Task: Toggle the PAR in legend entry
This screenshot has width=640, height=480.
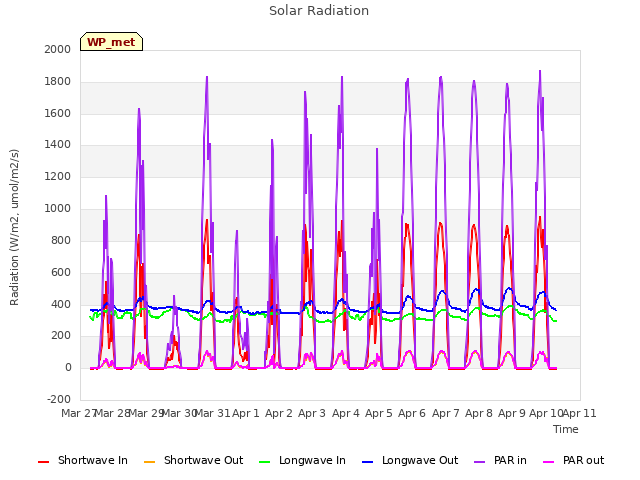Action: [x=500, y=460]
